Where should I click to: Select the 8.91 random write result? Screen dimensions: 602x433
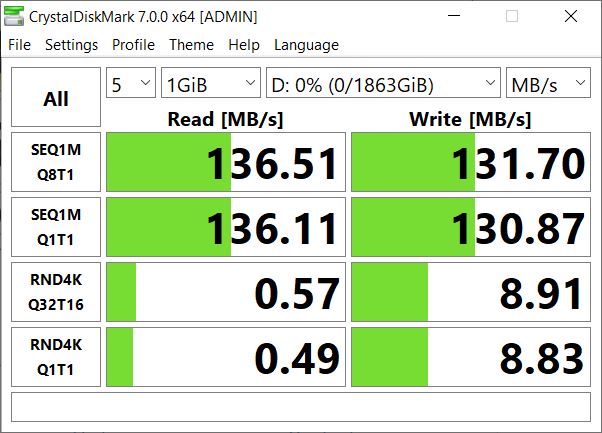(471, 292)
